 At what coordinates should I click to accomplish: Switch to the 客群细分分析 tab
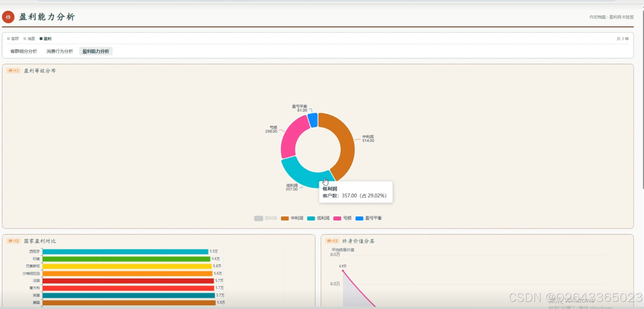[x=24, y=51]
